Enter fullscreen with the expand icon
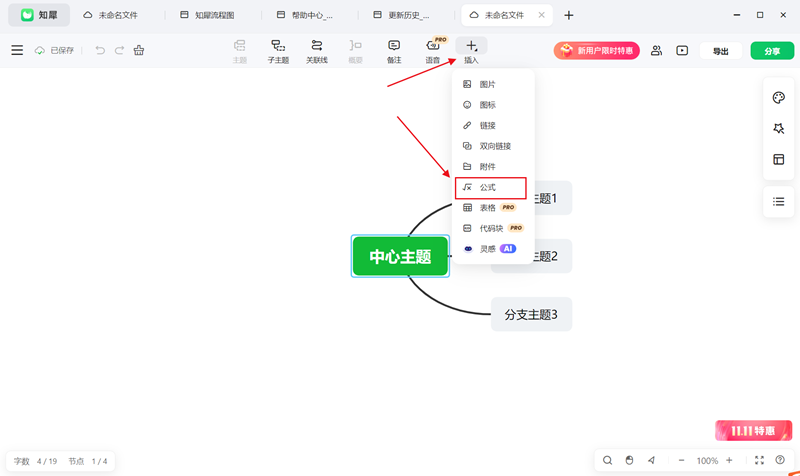 coord(759,460)
